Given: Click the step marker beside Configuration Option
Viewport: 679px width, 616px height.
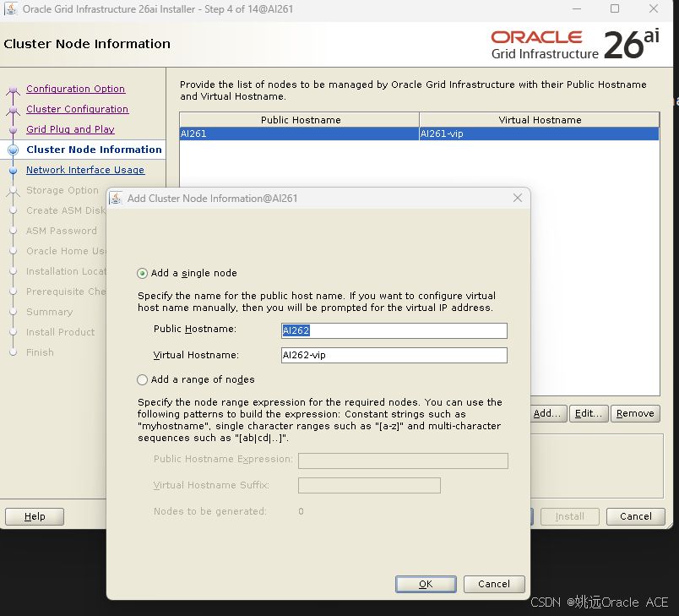Looking at the screenshot, I should tap(13, 90).
